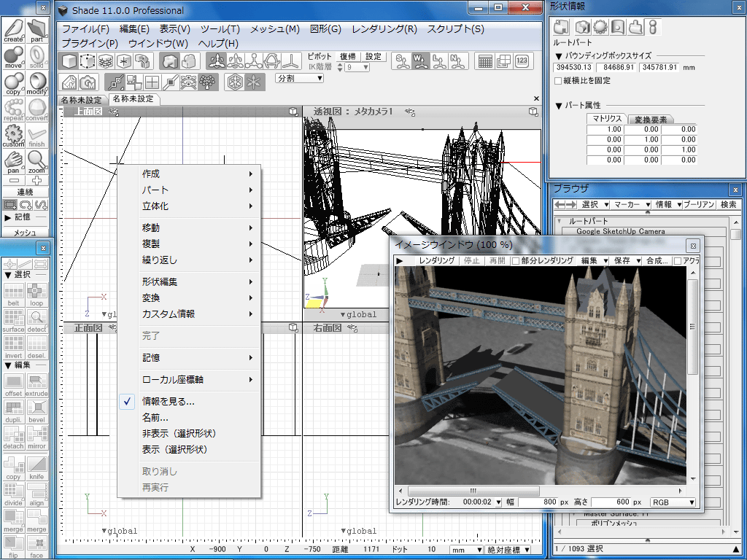Click the image window horizontal scrollbar thumb
Screen dimensions: 747x560
[x=473, y=491]
